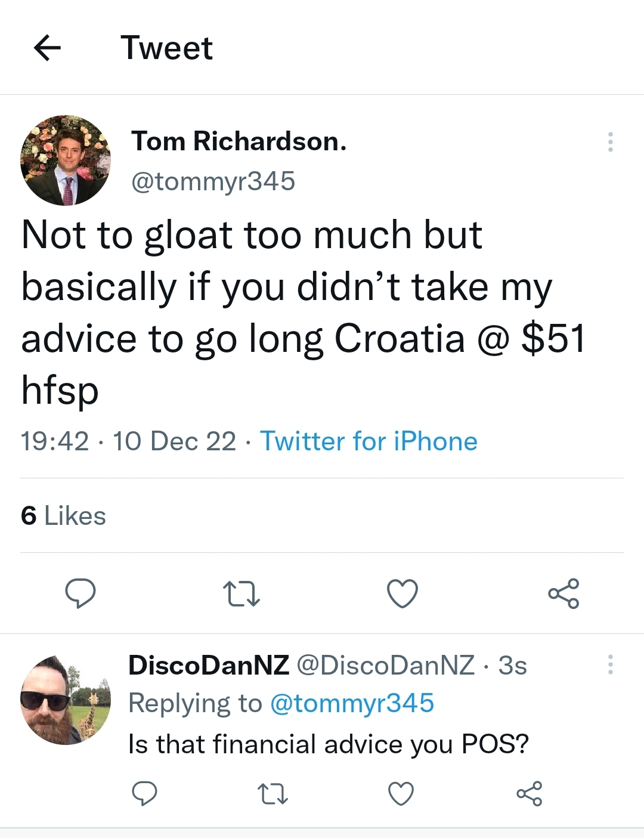This screenshot has height=838, width=644.
Task: Share the main tweet
Action: [563, 593]
